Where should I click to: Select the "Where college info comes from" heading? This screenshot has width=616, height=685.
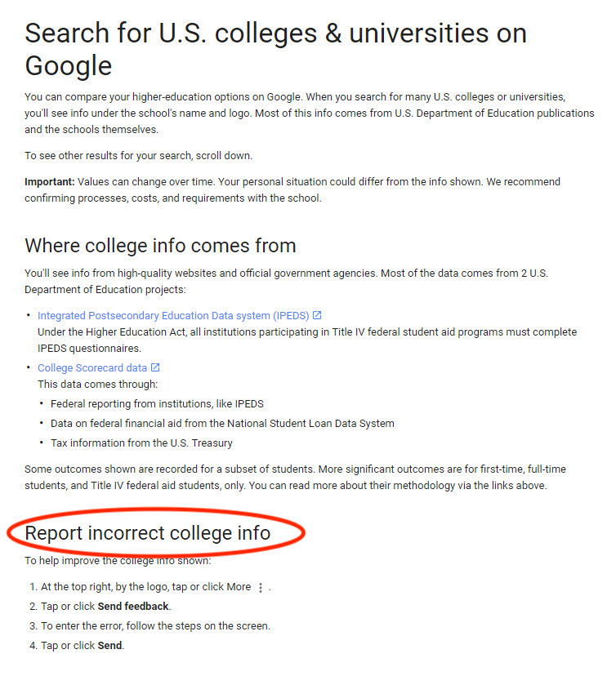160,246
